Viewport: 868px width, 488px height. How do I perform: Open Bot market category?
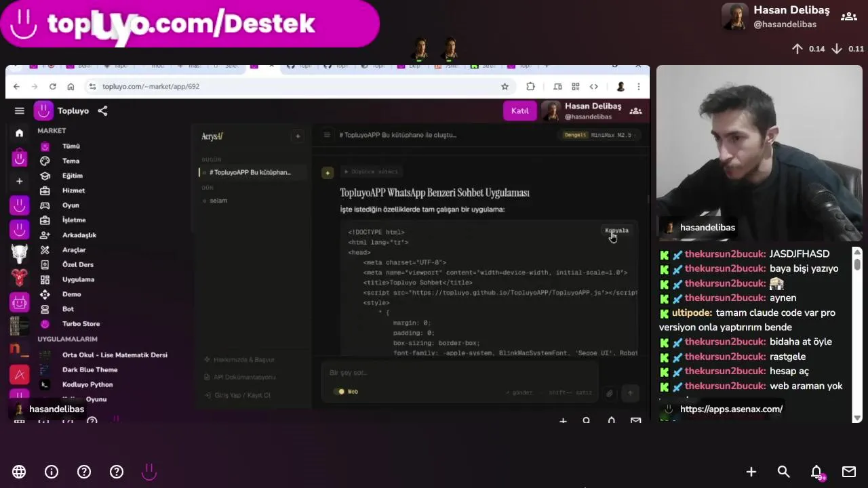pos(68,309)
